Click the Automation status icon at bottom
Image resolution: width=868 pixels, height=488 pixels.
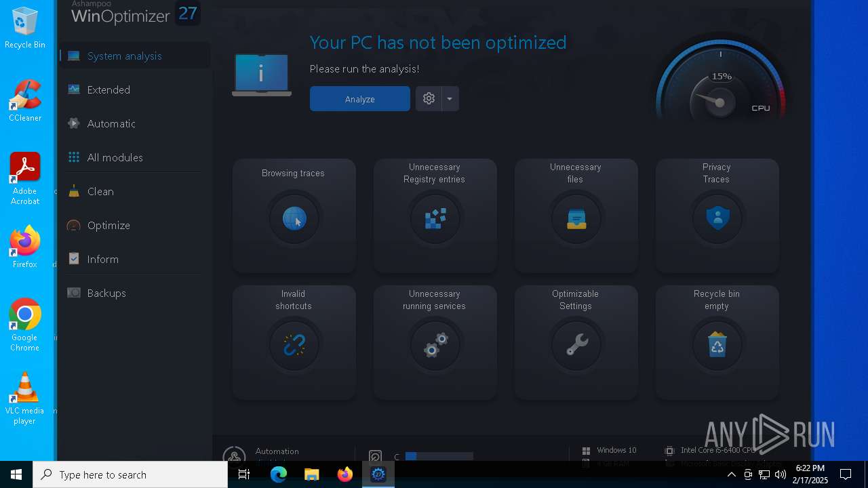234,455
